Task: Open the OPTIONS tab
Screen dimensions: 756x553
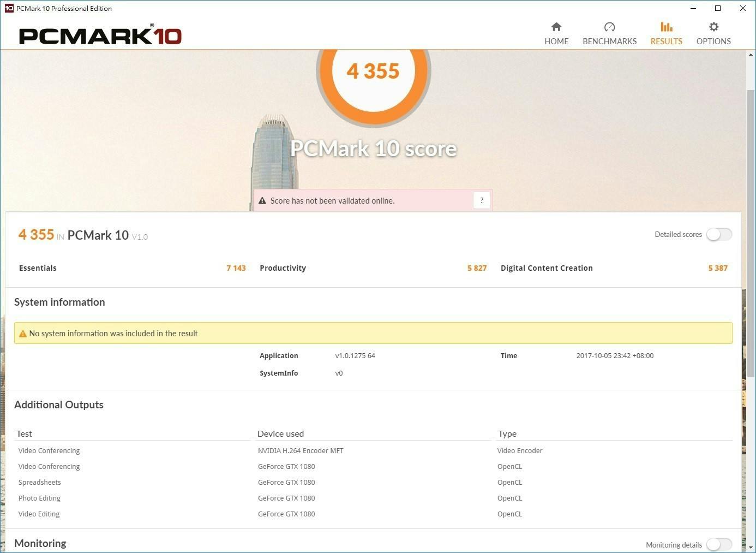Action: (713, 33)
